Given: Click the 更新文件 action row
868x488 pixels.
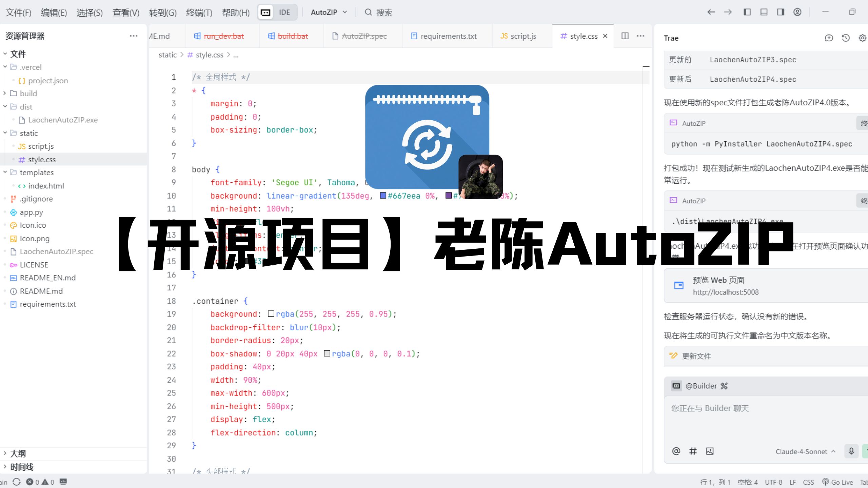Looking at the screenshot, I should click(766, 356).
